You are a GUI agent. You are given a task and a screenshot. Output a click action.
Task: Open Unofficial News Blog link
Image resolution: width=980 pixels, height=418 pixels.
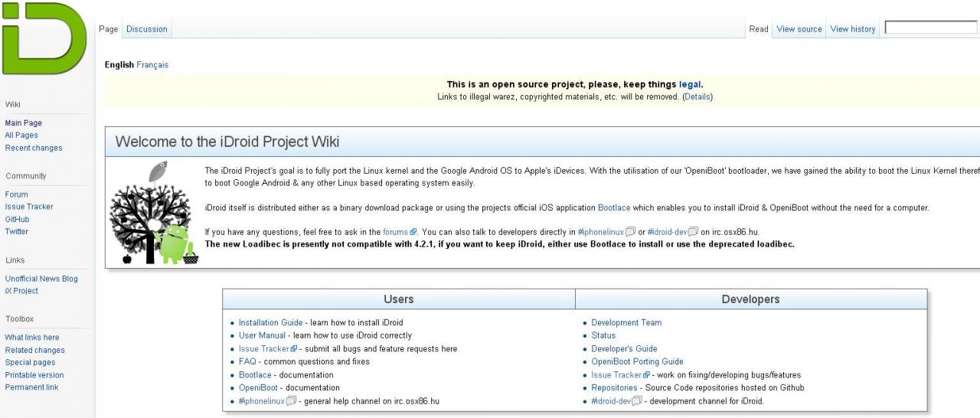pyautogui.click(x=41, y=279)
